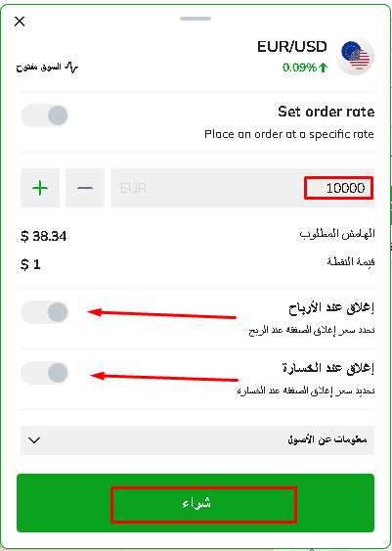Expand the asset information section
Image resolution: width=392 pixels, height=551 pixels.
point(197,440)
